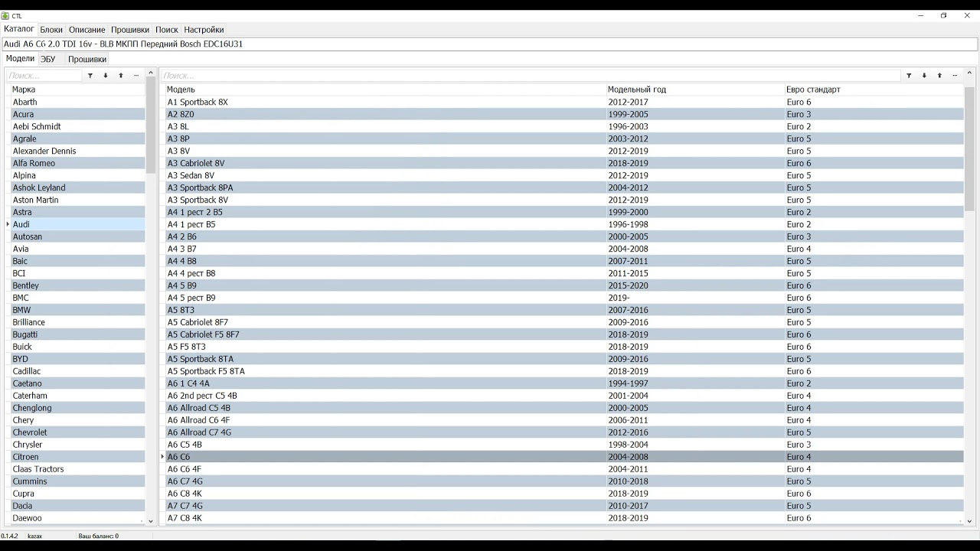The height and width of the screenshot is (551, 980).
Task: Switch to the ЭБУ sub-tab
Action: tap(47, 59)
